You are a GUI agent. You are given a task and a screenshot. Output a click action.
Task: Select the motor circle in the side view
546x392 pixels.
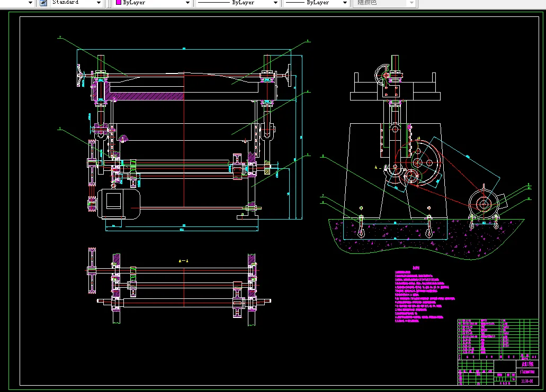click(x=483, y=204)
